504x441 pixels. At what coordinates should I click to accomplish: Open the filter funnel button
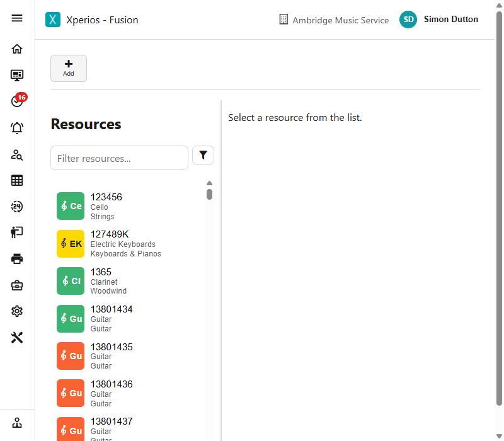pyautogui.click(x=203, y=155)
